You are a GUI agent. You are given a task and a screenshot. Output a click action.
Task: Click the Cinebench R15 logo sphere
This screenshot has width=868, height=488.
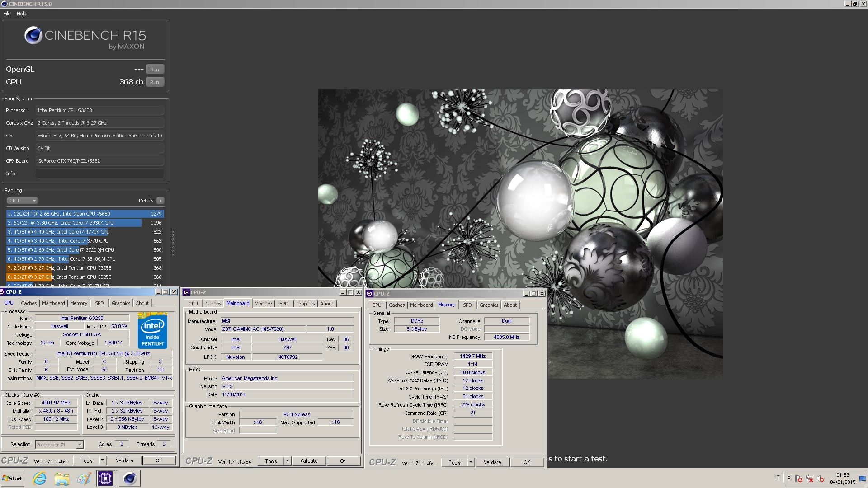coord(33,35)
